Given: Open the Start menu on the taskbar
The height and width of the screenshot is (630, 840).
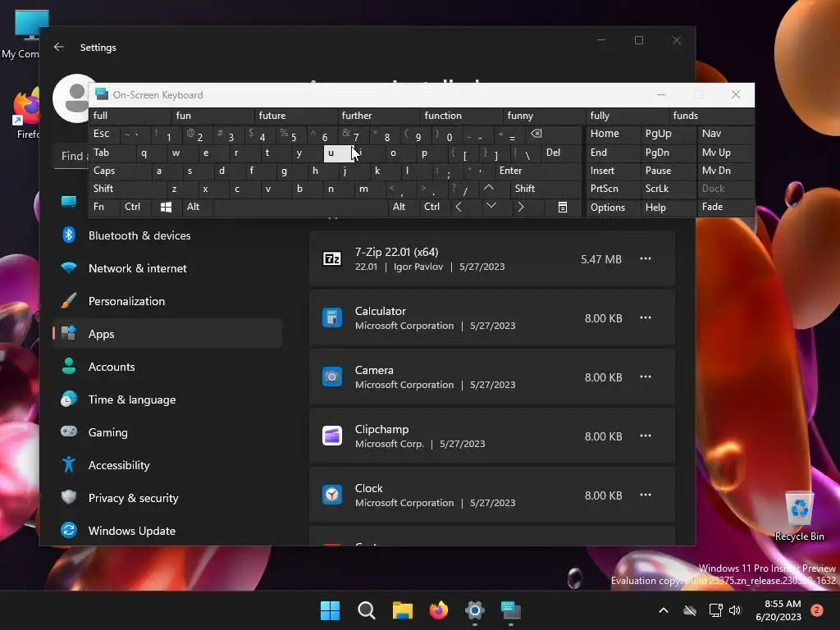Looking at the screenshot, I should pos(330,610).
